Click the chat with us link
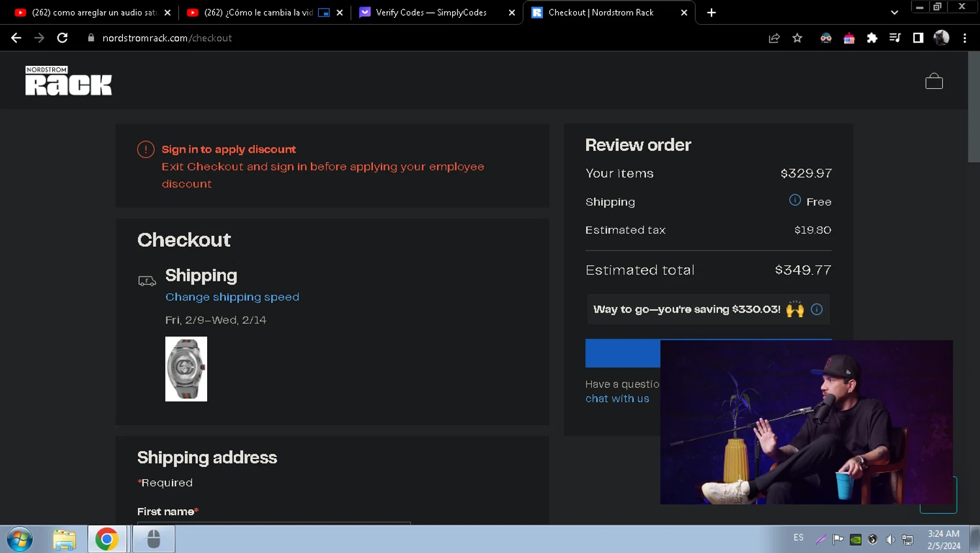 pos(617,399)
